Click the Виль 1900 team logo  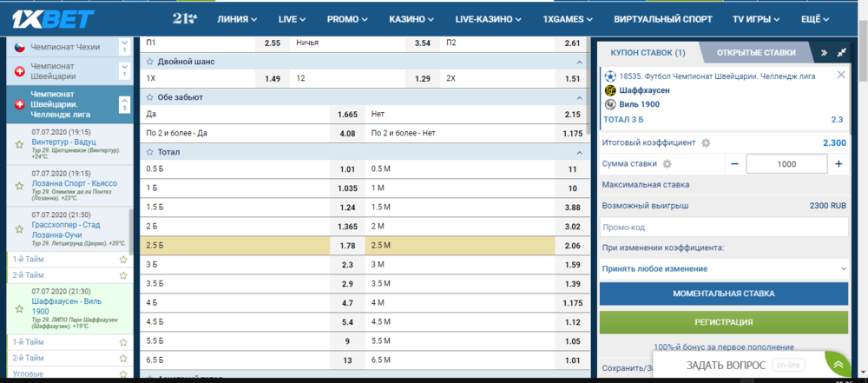coord(610,104)
